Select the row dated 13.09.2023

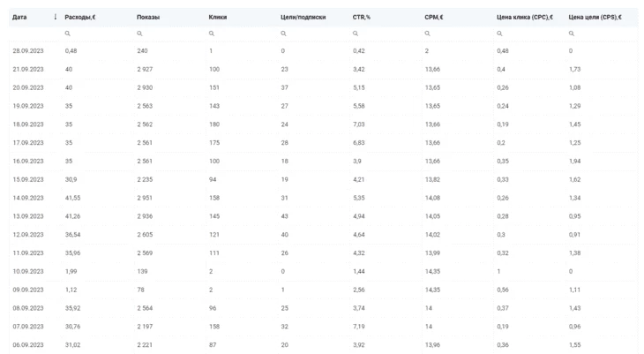point(324,216)
